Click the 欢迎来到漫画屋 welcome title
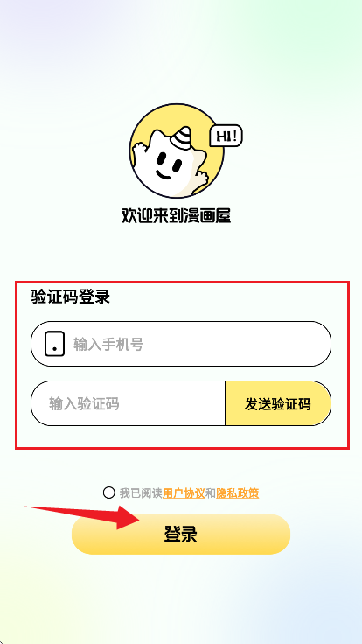 (x=177, y=215)
